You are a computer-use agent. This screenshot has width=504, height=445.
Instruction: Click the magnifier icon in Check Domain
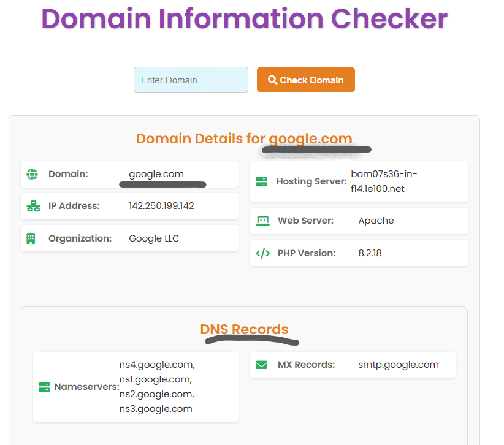click(x=272, y=80)
